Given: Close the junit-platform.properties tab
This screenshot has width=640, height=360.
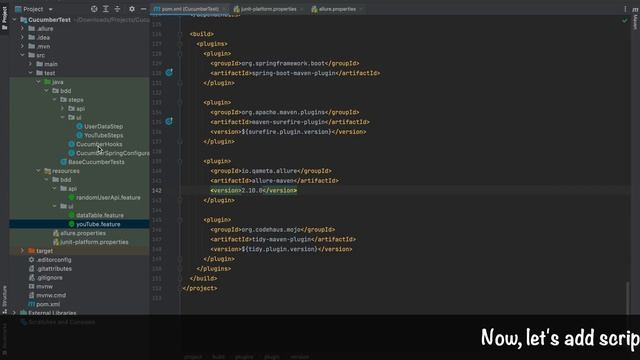Looking at the screenshot, I should point(301,9).
